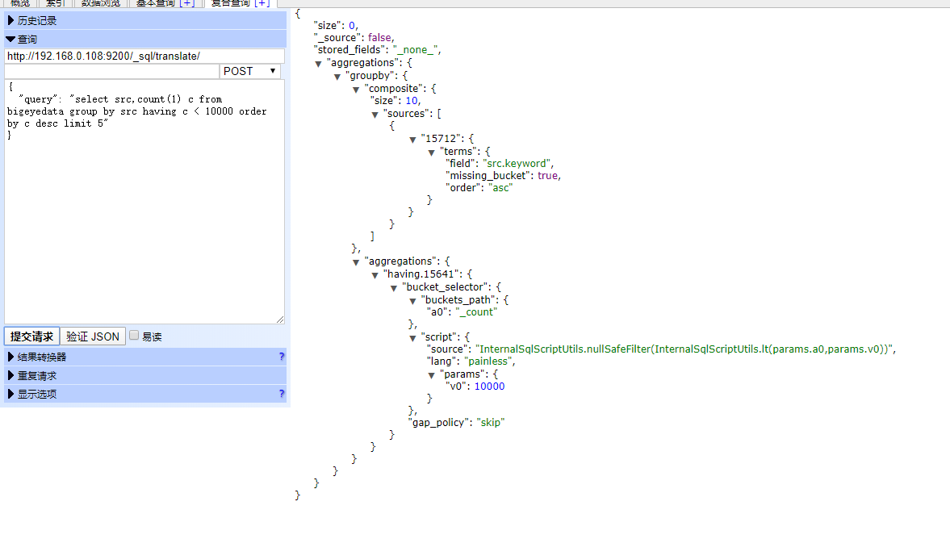Collapse the "bucket_selector" JSON node
This screenshot has width=950, height=560.
(x=394, y=287)
